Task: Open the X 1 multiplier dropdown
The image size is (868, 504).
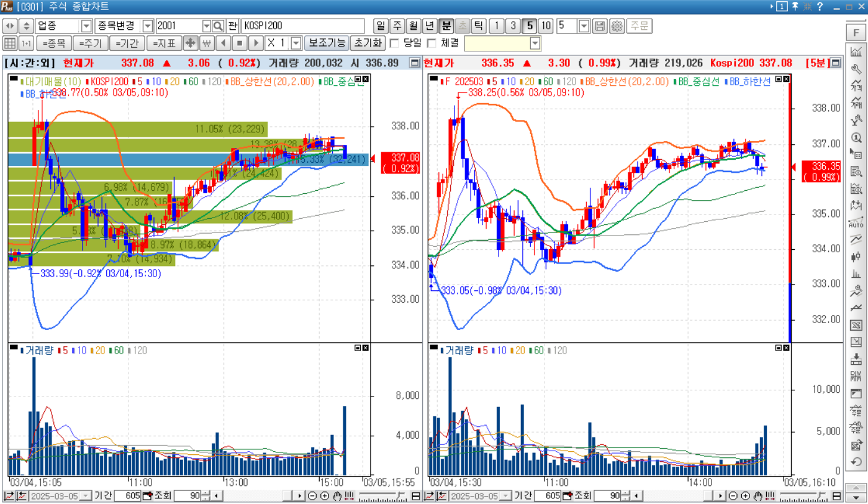Action: pos(296,44)
